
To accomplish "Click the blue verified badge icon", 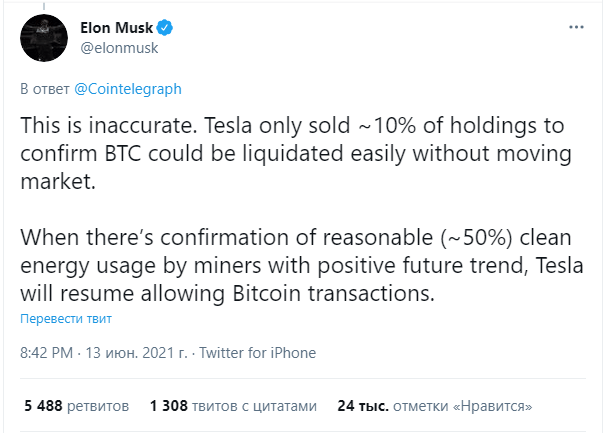I will tap(165, 28).
